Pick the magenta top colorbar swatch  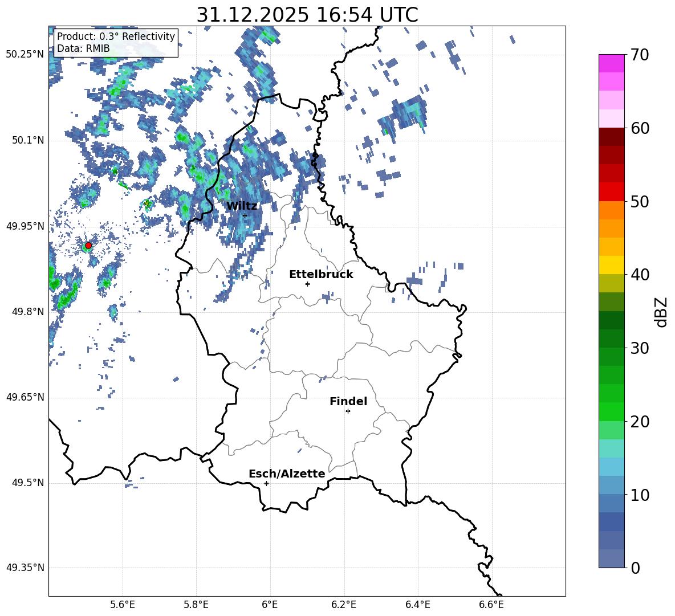tap(612, 63)
